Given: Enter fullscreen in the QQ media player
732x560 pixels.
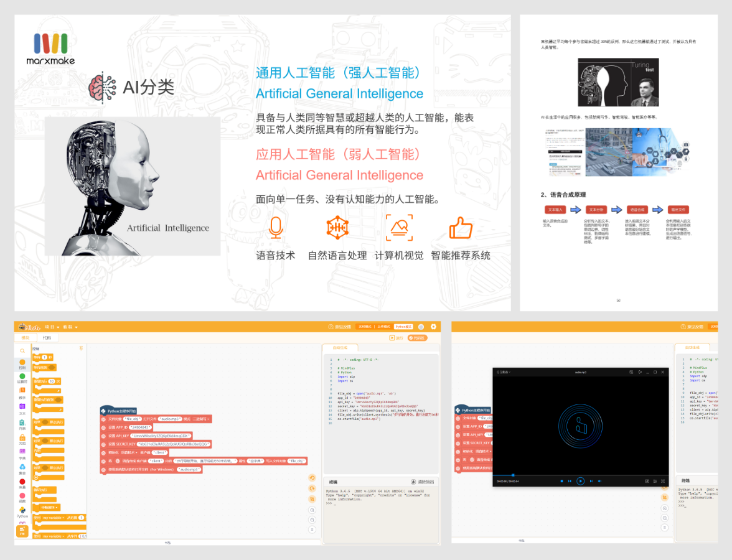Looking at the screenshot, I should click(x=663, y=481).
